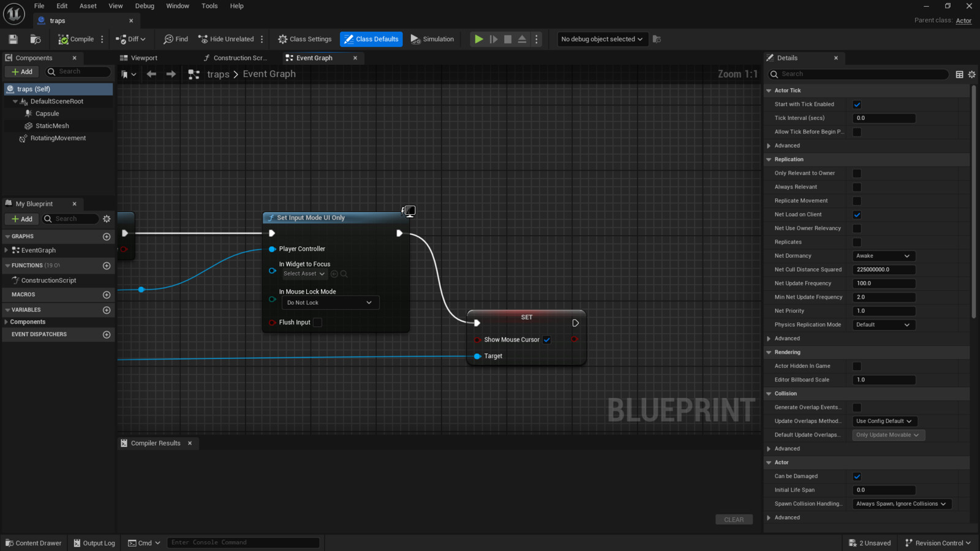The height and width of the screenshot is (551, 980).
Task: Open the Details panel settings gear
Action: [971, 74]
